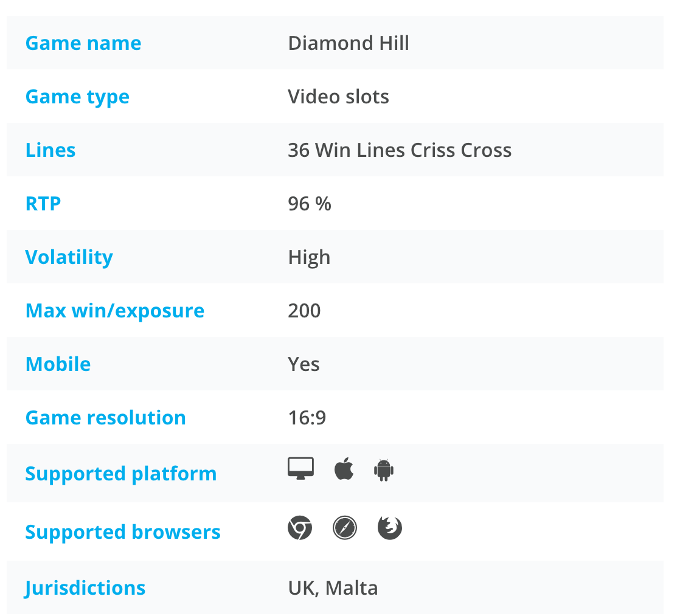This screenshot has height=616, width=694.
Task: Click the desktop monitor platform icon
Action: point(300,468)
